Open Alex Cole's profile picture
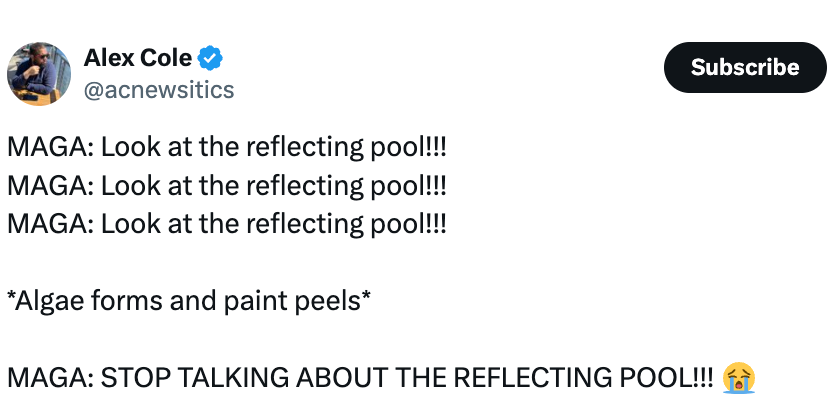The height and width of the screenshot is (418, 840). coord(39,74)
